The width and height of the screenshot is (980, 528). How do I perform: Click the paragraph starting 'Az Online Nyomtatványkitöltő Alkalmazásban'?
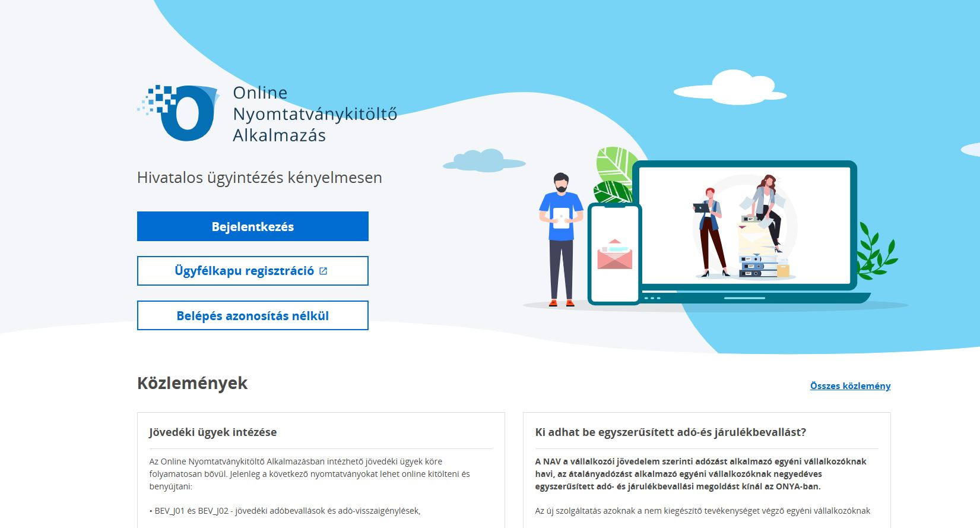point(309,474)
